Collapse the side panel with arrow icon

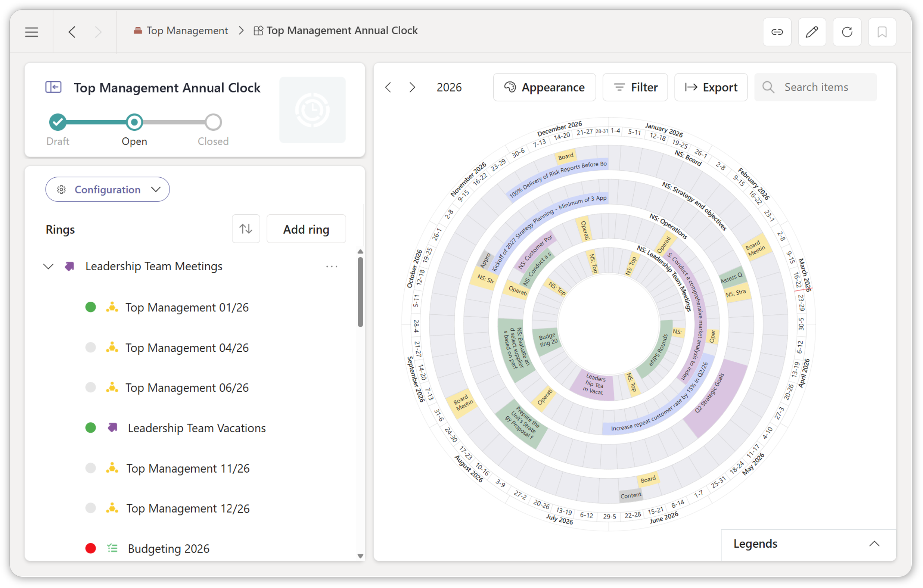(x=53, y=87)
